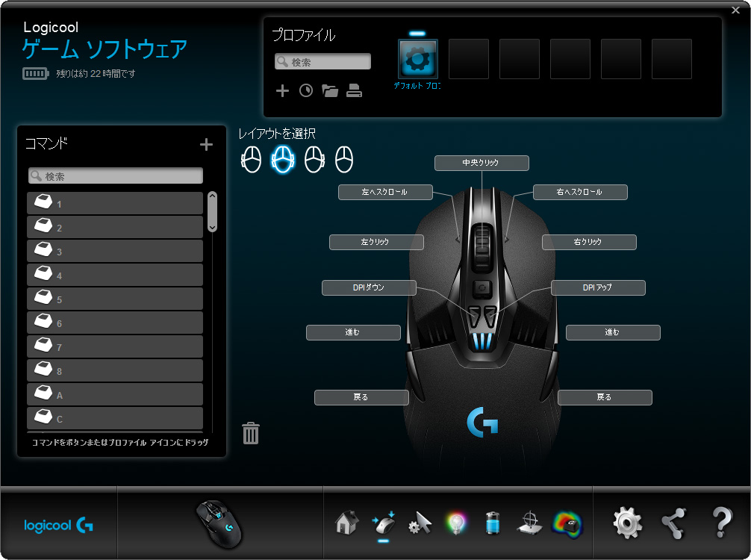The image size is (751, 560).
Task: Click the battery level indicator icon
Action: [36, 73]
